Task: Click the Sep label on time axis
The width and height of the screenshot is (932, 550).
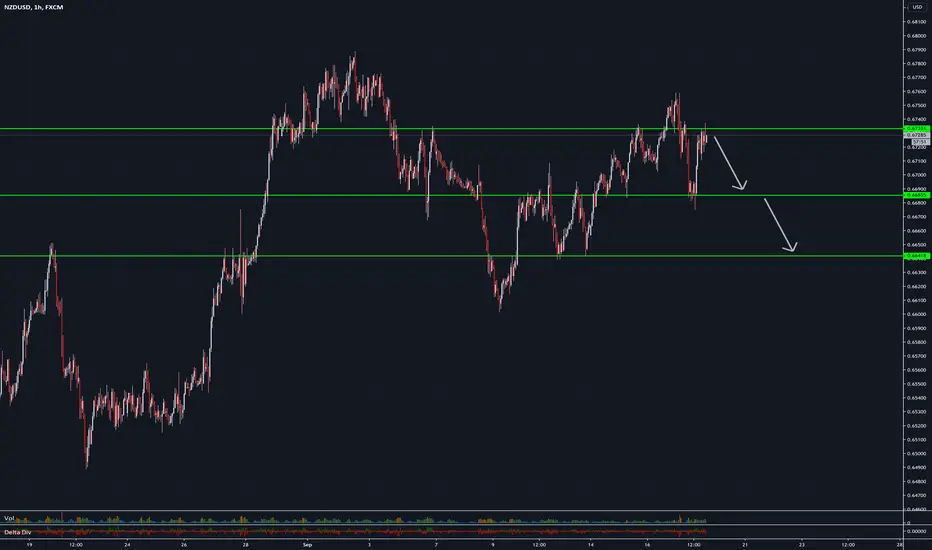Action: pos(307,545)
